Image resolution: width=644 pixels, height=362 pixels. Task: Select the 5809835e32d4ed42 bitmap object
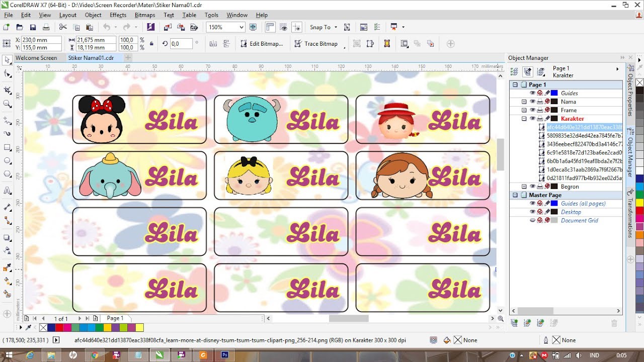click(585, 136)
